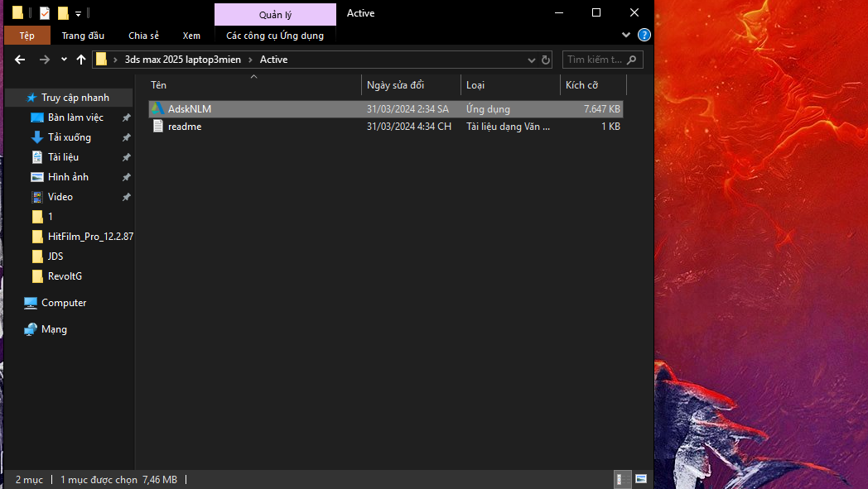Switch to large thumbnails view in status bar
The height and width of the screenshot is (489, 868).
640,479
